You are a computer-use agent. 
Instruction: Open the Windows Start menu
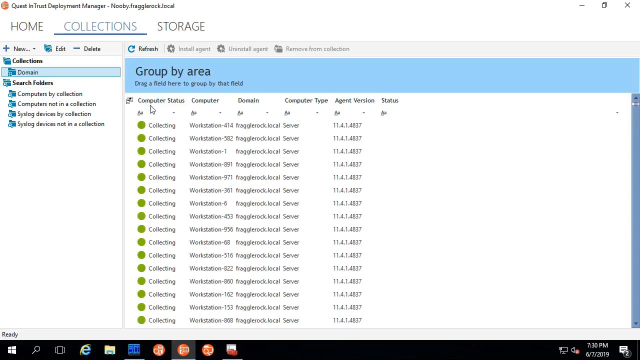(x=12, y=350)
